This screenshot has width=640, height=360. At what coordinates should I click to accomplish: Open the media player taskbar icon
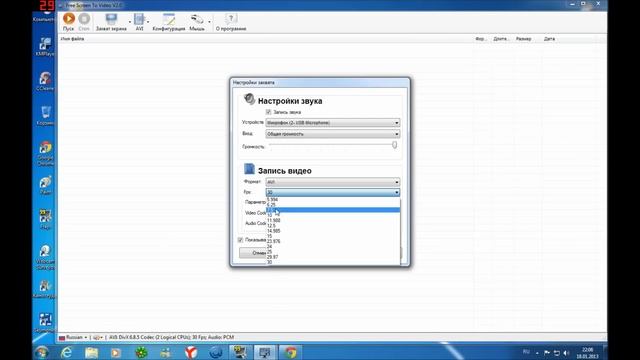(116, 352)
